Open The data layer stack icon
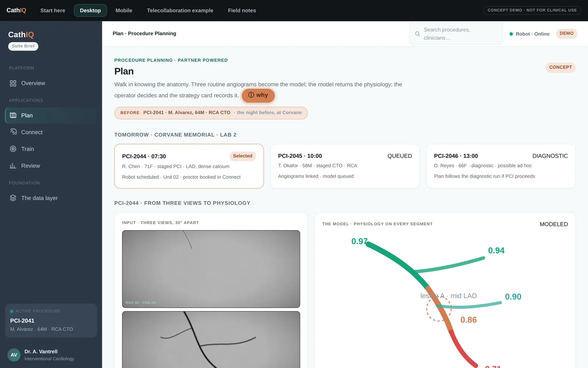The width and height of the screenshot is (588, 368). click(13, 198)
